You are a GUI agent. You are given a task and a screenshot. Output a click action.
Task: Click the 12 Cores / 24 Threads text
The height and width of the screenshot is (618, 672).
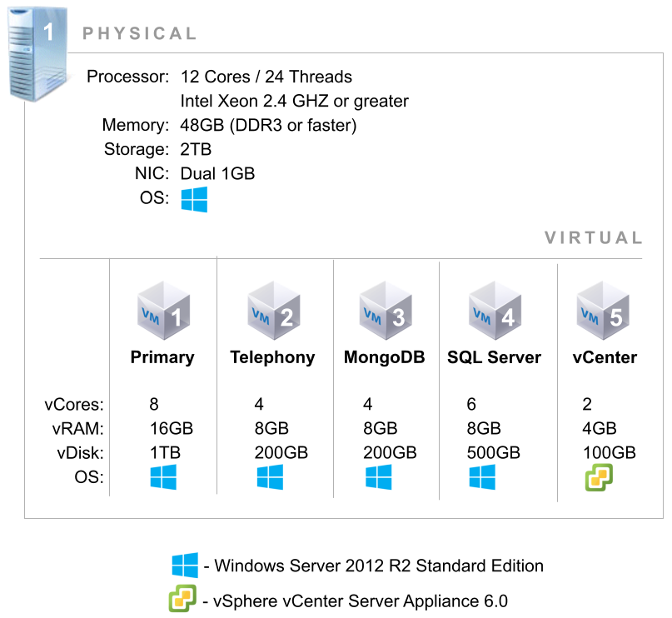[x=266, y=77]
